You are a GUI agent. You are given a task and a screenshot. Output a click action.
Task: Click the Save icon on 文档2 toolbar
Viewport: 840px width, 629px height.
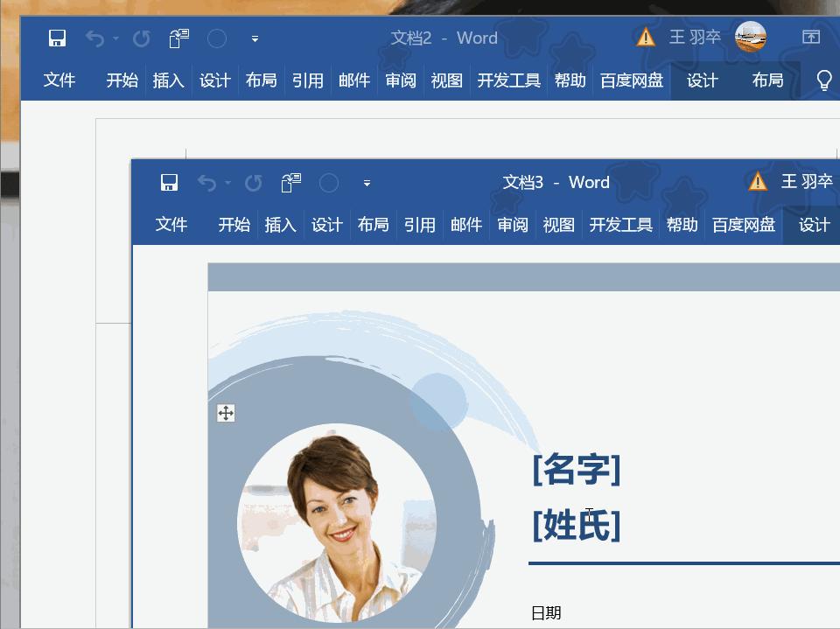[57, 38]
